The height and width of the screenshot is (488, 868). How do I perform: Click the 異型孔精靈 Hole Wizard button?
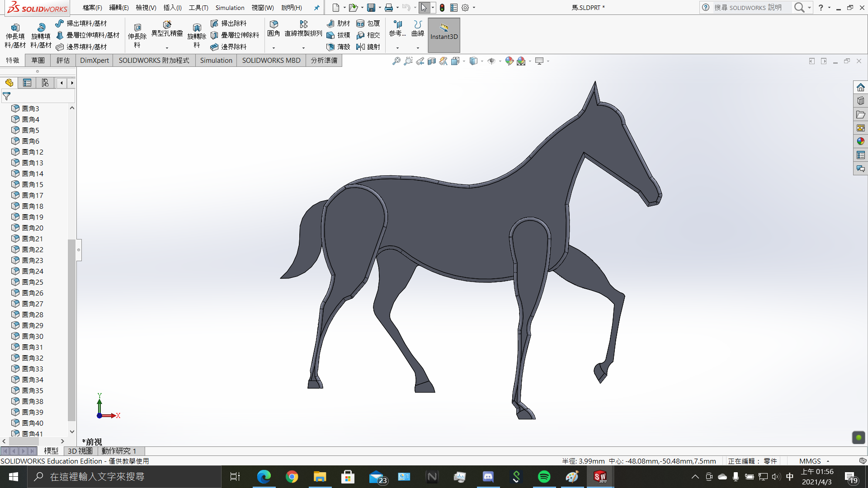[x=167, y=28]
